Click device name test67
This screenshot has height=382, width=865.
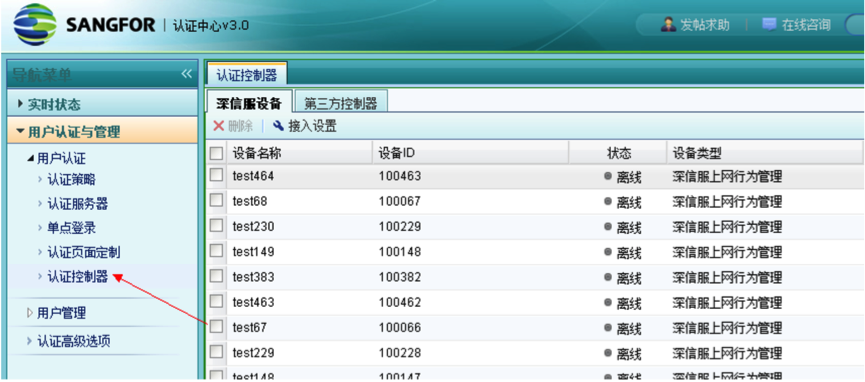coord(250,328)
